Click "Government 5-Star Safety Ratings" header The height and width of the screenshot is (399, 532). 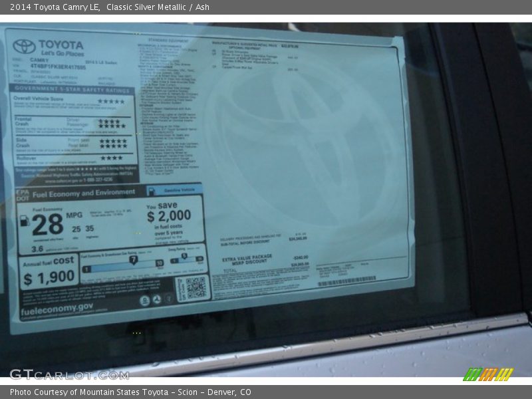[72, 89]
